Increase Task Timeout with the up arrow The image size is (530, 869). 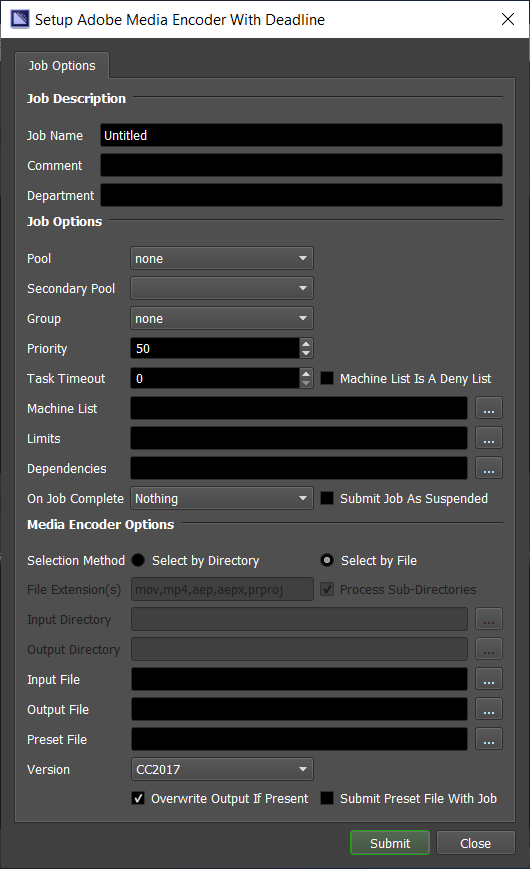pyautogui.click(x=306, y=374)
